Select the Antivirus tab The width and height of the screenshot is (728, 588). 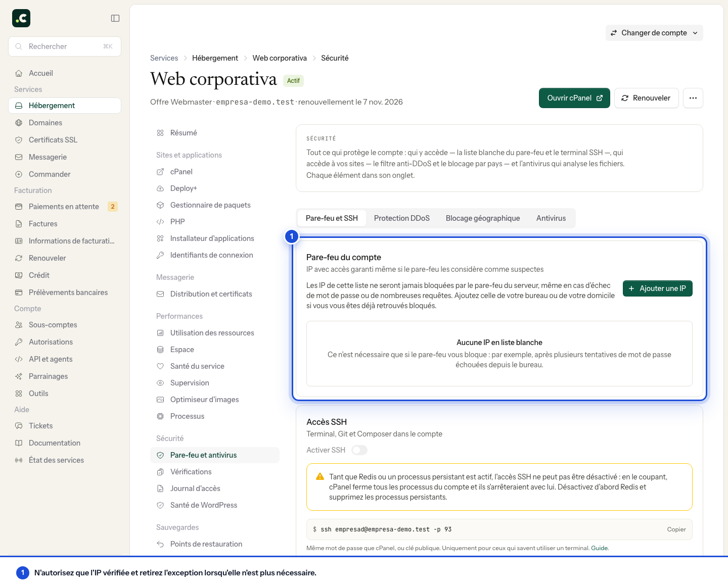pos(551,218)
